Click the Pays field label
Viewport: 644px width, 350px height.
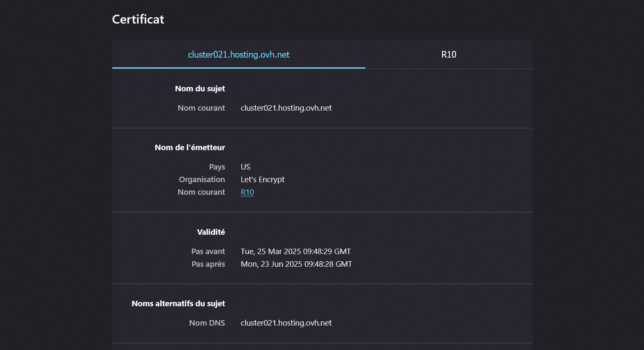pos(217,167)
